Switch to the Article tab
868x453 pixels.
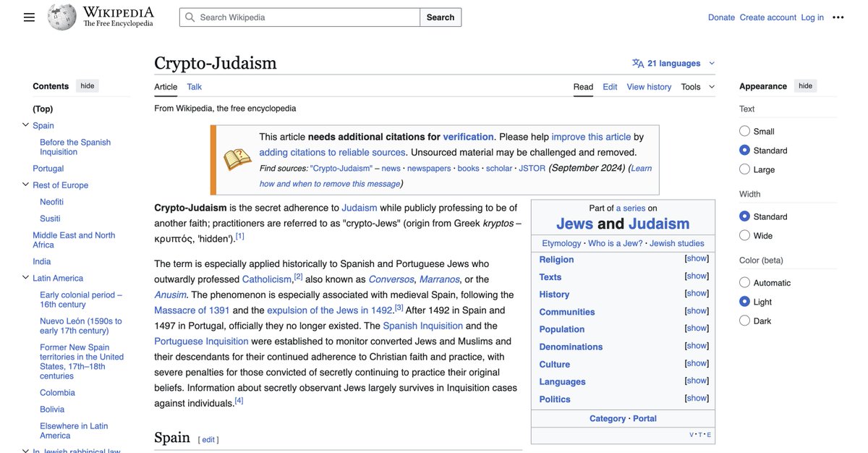coord(166,87)
